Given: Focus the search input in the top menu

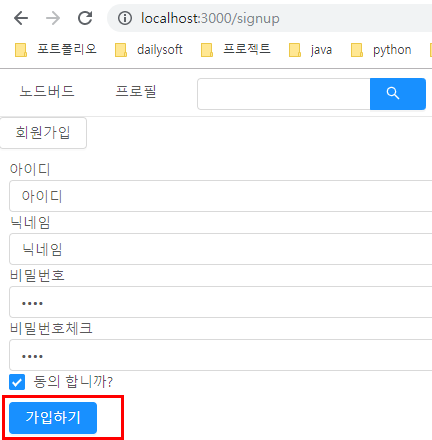Looking at the screenshot, I should tap(284, 94).
